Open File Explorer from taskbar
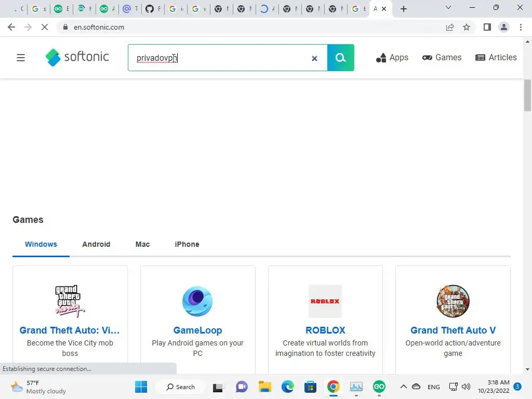 264,387
